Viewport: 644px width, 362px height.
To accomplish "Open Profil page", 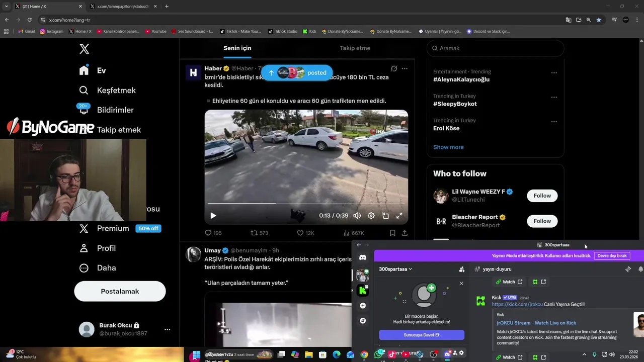I will [x=98, y=248].
